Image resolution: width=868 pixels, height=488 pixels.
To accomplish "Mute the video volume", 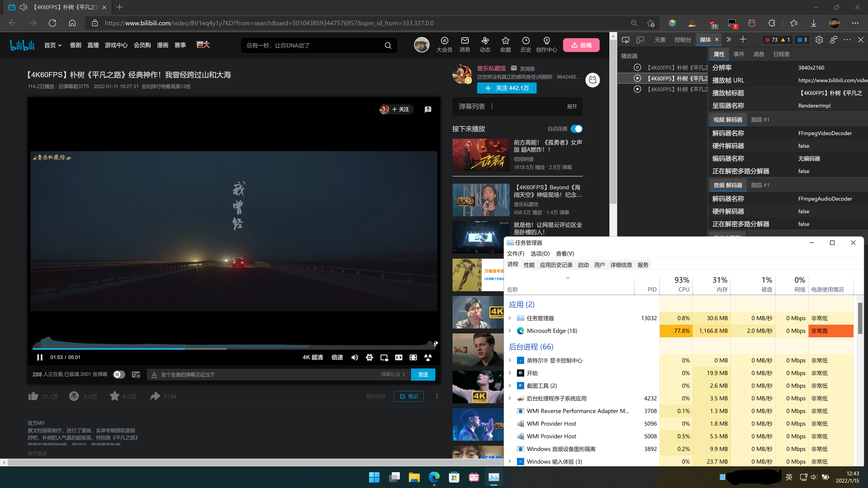I will [354, 357].
